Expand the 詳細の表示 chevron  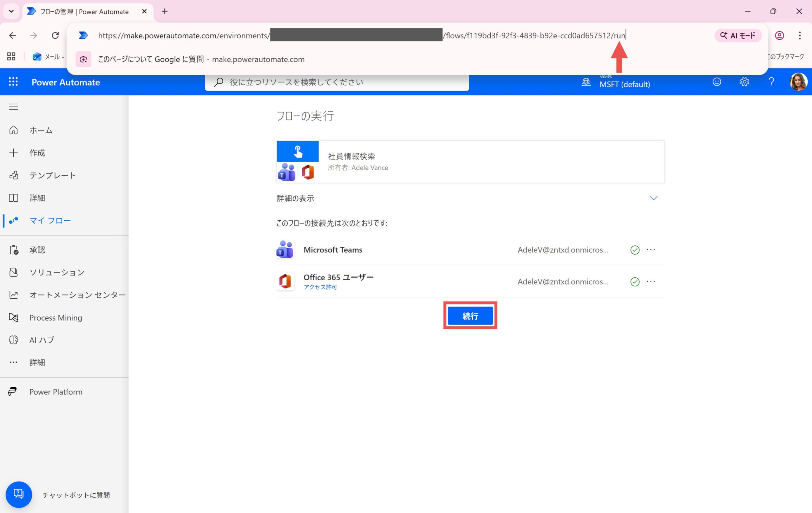(653, 198)
